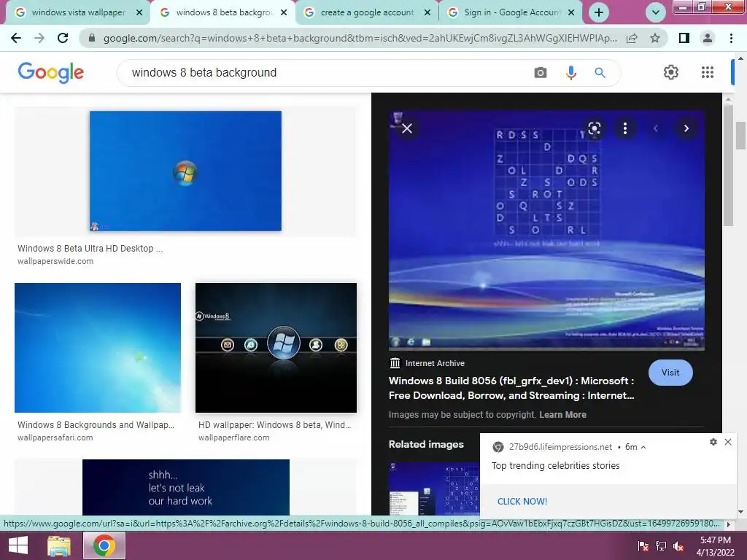747x560 pixels.
Task: Collapse the notification with the chevron
Action: point(643,447)
